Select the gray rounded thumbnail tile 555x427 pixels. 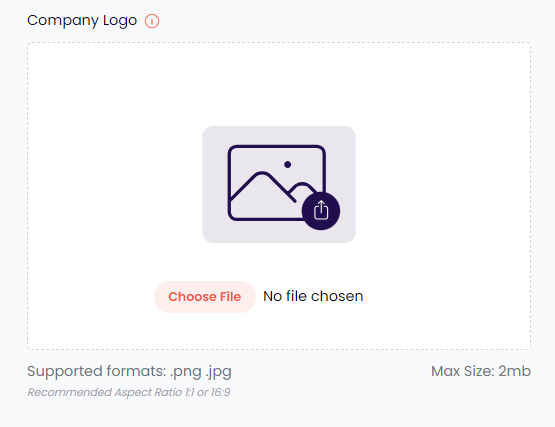click(x=279, y=184)
